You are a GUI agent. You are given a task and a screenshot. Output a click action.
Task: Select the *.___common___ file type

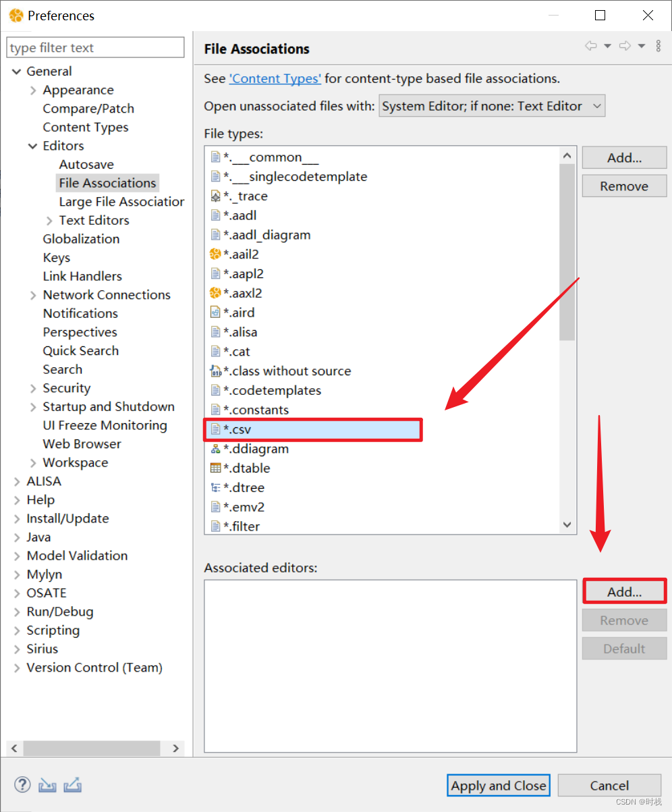pyautogui.click(x=271, y=157)
